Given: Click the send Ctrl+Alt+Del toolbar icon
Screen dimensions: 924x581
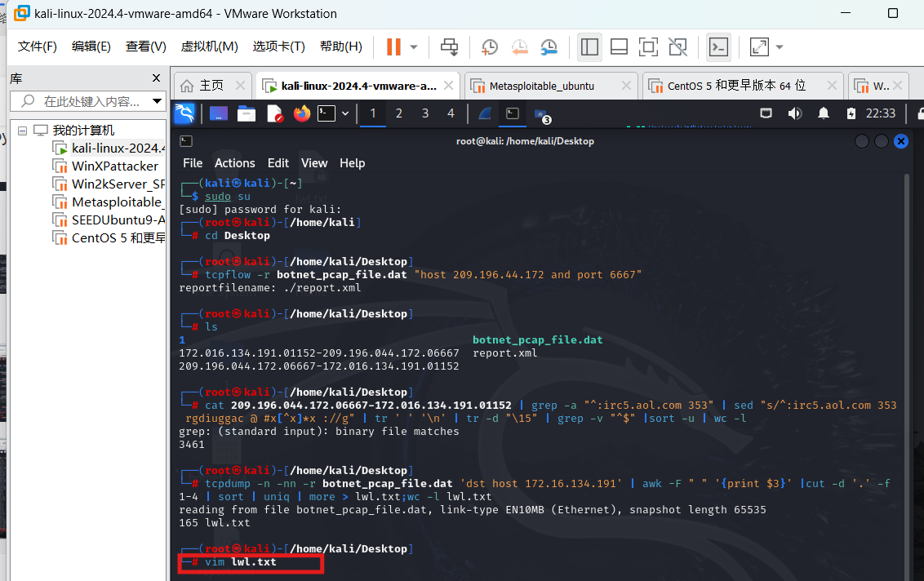Looking at the screenshot, I should (x=449, y=47).
